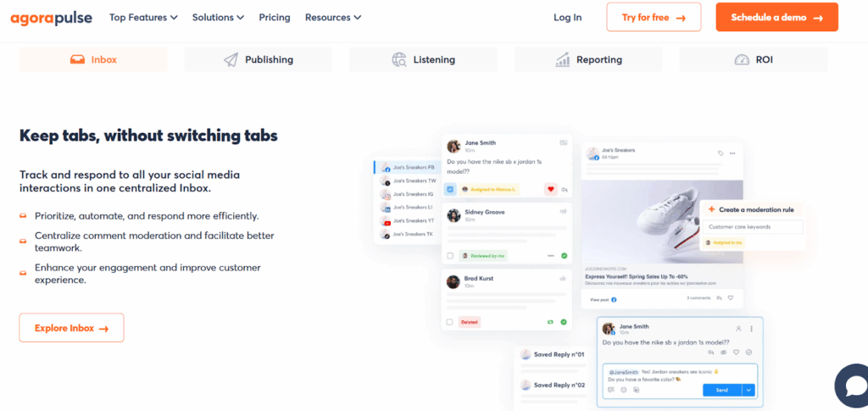This screenshot has width=868, height=411.
Task: Click the Customer care keywords field
Action: 753,227
